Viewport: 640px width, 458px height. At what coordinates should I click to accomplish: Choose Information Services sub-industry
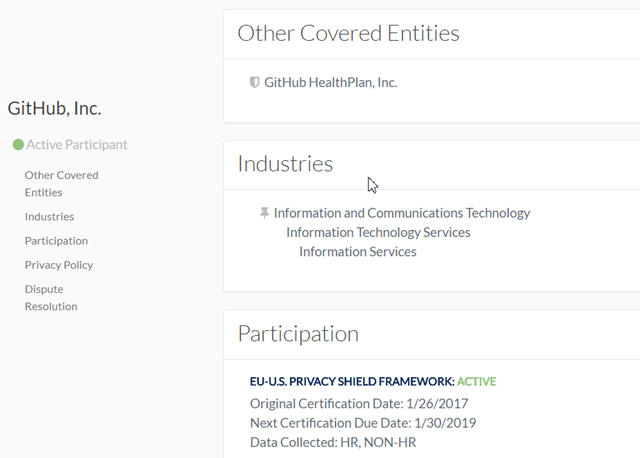(358, 251)
